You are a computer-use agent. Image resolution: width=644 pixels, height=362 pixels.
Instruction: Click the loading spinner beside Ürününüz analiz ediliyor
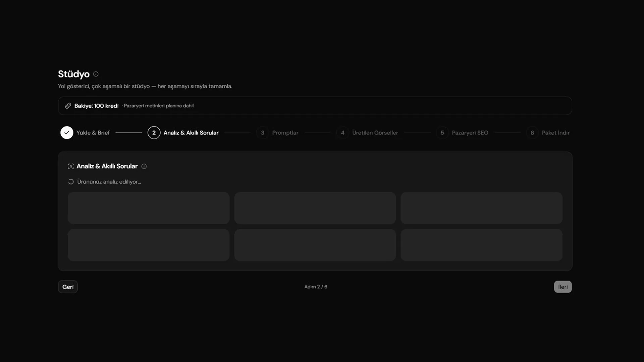71,182
